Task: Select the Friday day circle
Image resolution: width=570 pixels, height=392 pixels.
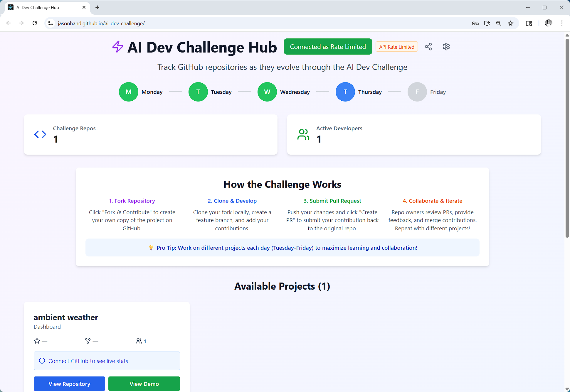Action: tap(417, 92)
